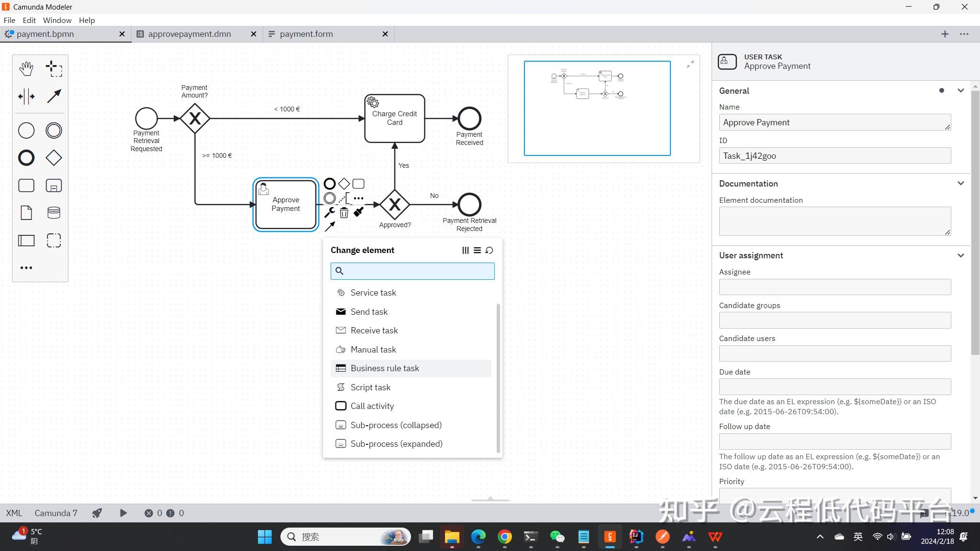Collapse the User assignment section
Screen dimensions: 980x551
pos(960,255)
